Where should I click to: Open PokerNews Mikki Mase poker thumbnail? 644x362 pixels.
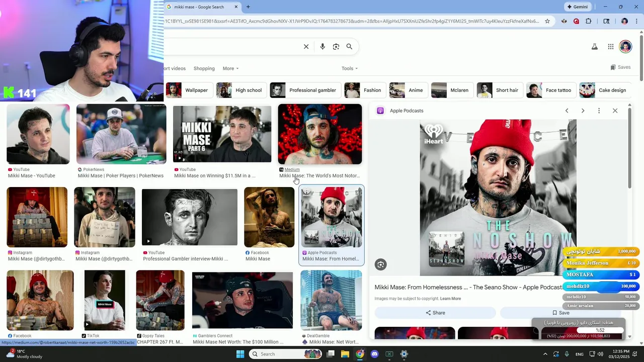point(121,134)
